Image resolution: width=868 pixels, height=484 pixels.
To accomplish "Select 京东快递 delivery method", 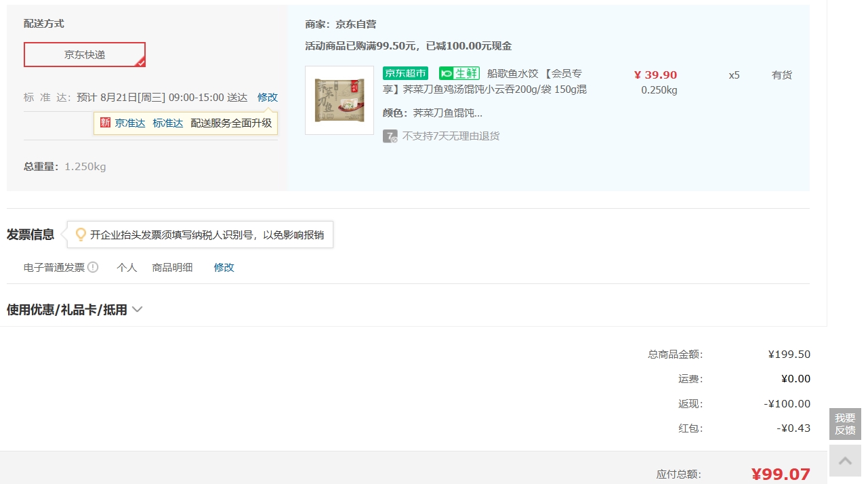I will pyautogui.click(x=85, y=55).
